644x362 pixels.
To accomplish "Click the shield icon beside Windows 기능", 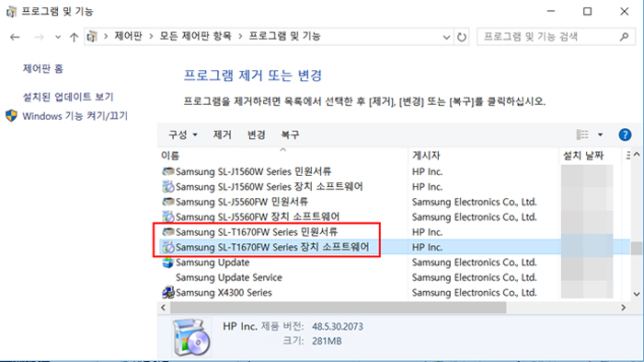I will pos(11,115).
